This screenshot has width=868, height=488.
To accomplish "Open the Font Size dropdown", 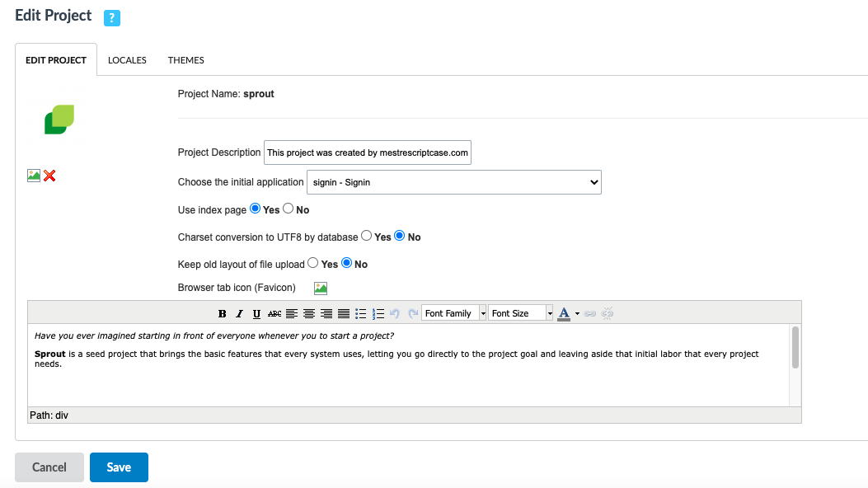I will (520, 314).
